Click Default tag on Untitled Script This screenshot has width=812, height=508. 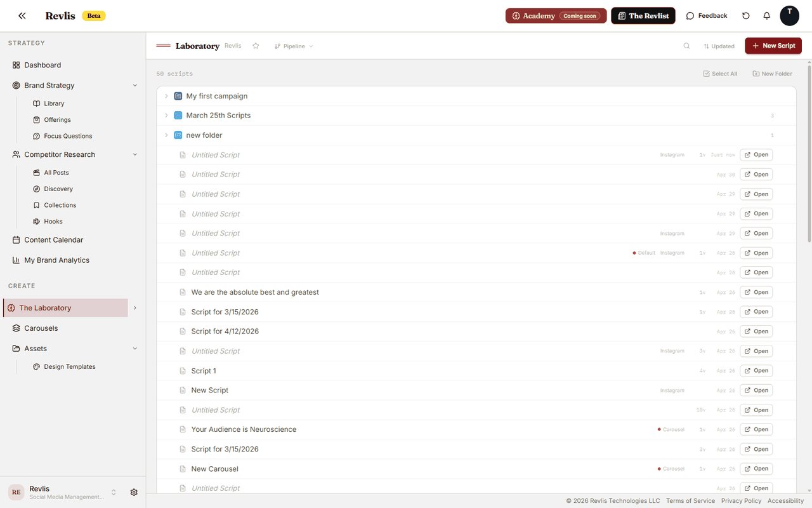coord(644,253)
